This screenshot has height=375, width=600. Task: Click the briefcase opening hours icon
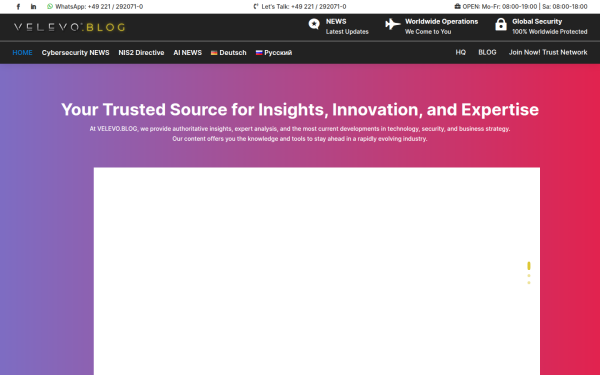(x=457, y=7)
